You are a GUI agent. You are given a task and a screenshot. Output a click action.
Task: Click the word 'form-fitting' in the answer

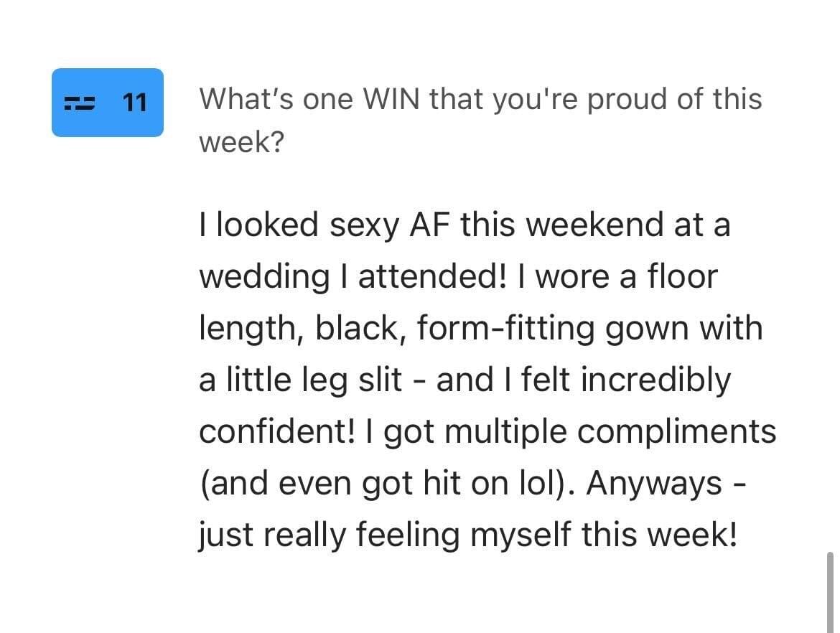coord(505,329)
